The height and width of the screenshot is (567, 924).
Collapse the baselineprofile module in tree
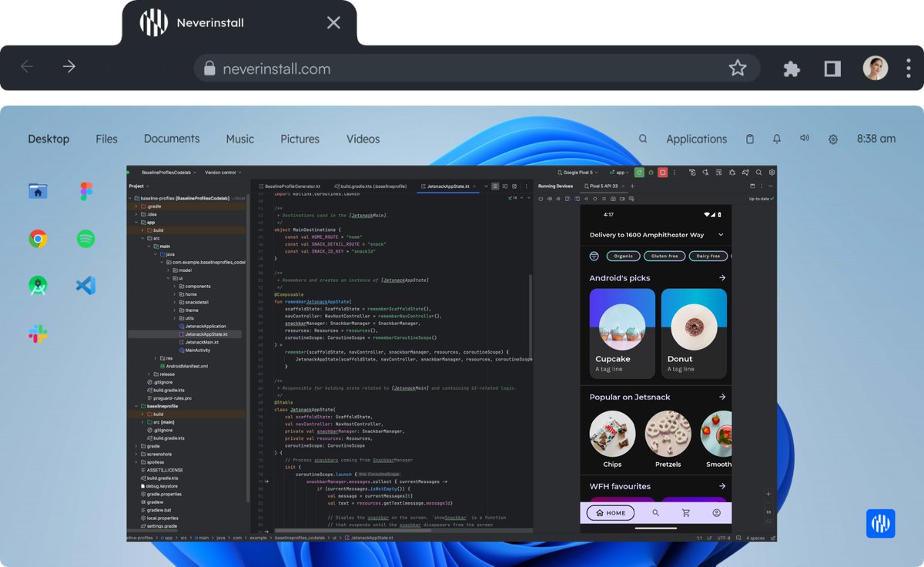click(x=137, y=406)
